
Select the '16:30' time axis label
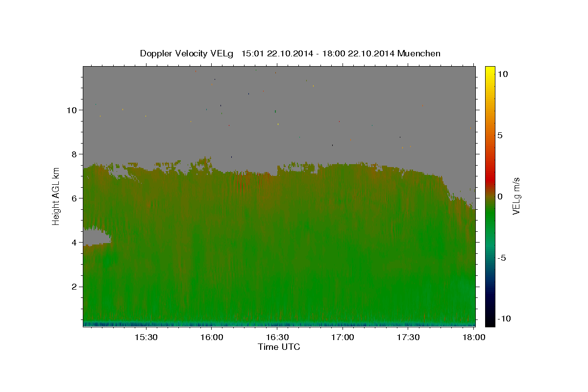(x=277, y=337)
